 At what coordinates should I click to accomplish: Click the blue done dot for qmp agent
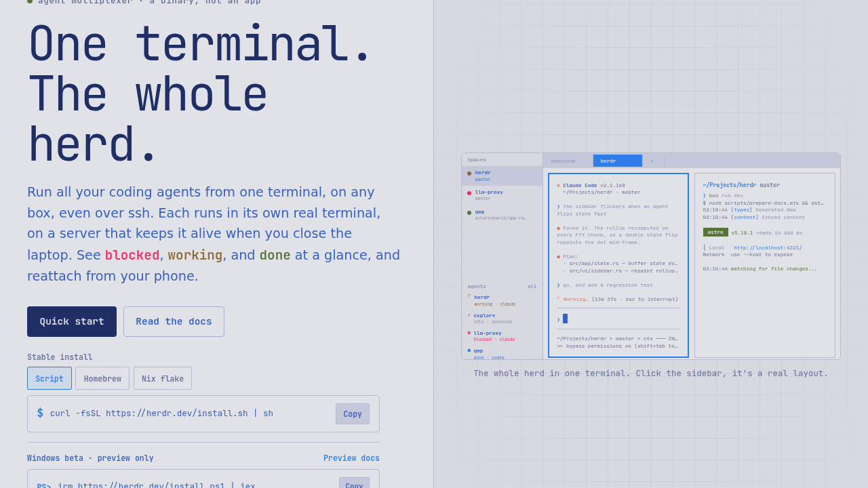(x=469, y=350)
